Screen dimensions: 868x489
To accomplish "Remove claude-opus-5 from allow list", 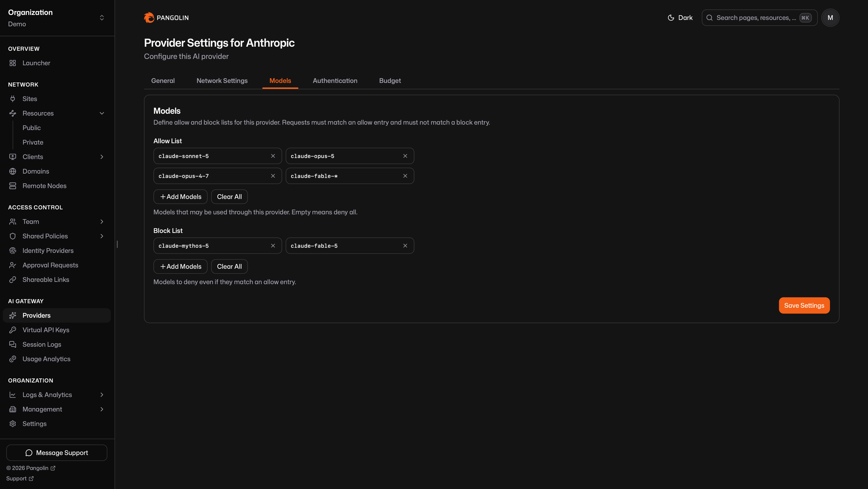I will click(405, 156).
